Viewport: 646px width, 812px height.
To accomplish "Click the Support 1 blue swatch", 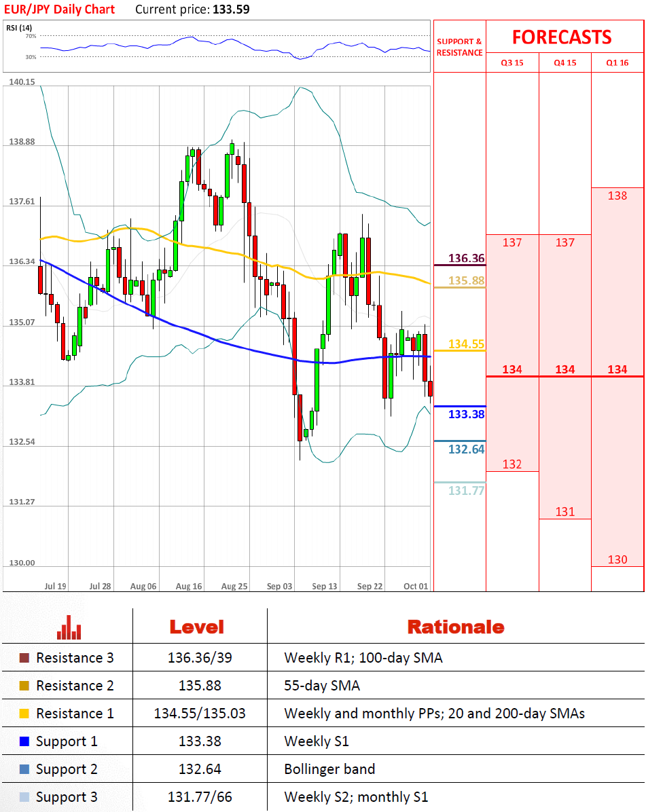I will pos(24,741).
